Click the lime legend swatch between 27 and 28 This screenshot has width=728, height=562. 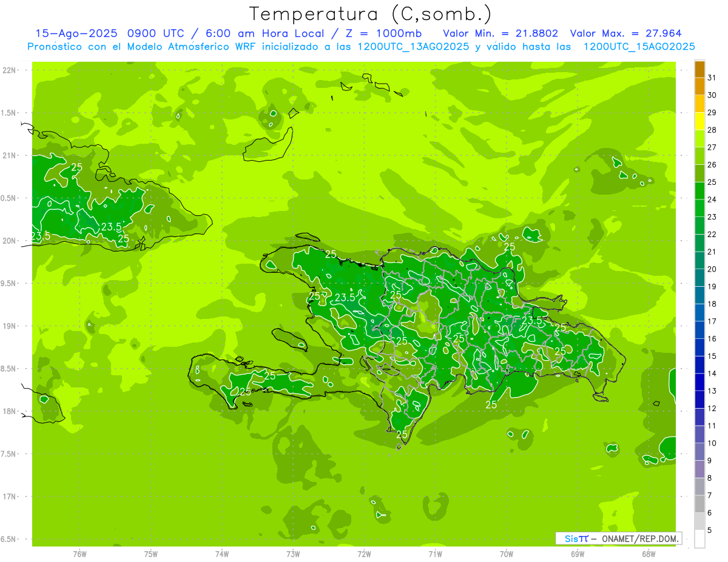pyautogui.click(x=699, y=139)
